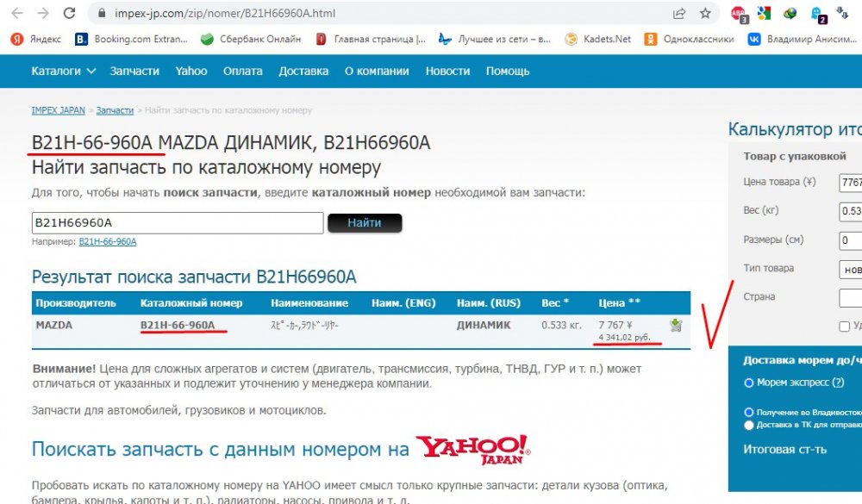
Task: Tick the checkbox below the Страна field
Action: click(x=845, y=327)
